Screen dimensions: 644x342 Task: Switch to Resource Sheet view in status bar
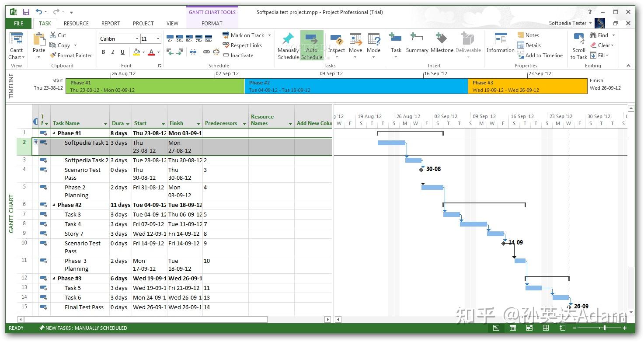pos(546,328)
